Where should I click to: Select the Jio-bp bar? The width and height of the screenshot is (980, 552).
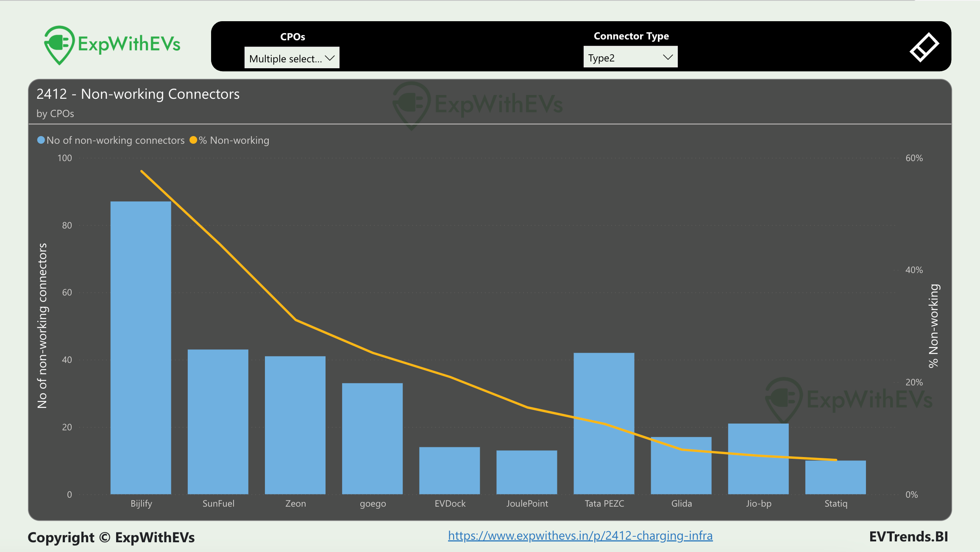point(758,459)
